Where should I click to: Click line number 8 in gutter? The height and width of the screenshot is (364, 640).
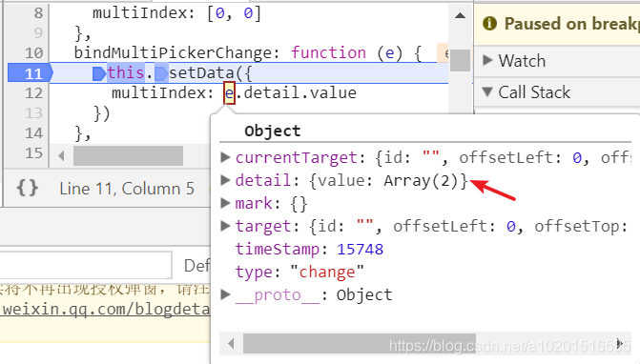pyautogui.click(x=38, y=13)
